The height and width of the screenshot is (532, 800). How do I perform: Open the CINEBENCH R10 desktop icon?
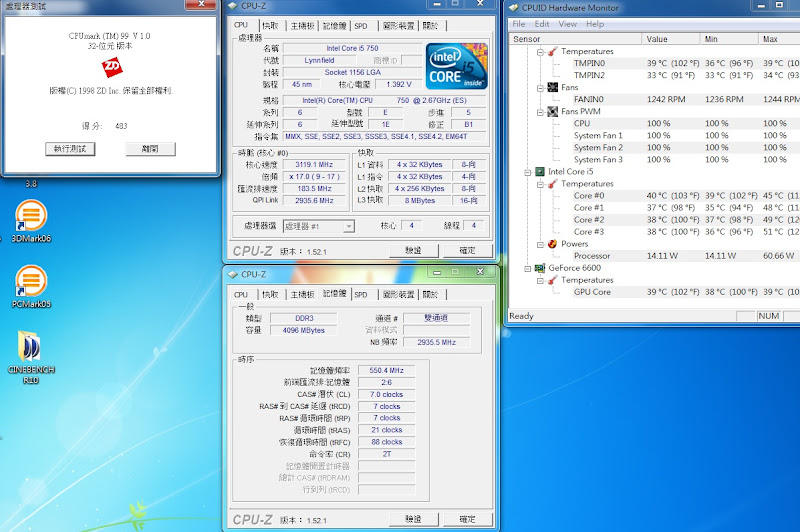click(31, 357)
